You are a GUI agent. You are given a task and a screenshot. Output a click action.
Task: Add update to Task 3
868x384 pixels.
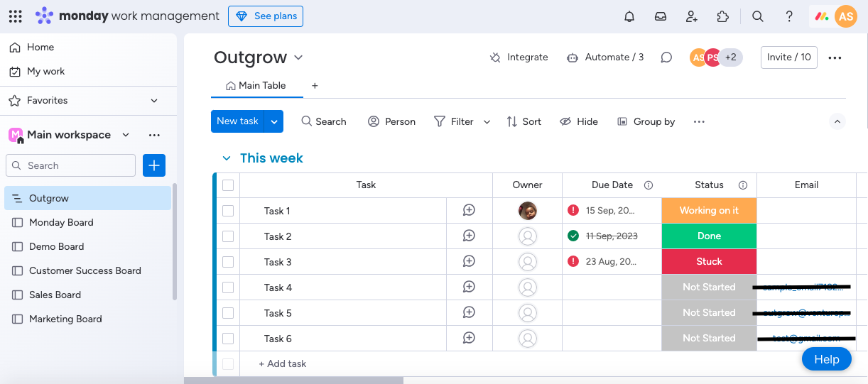tap(469, 261)
